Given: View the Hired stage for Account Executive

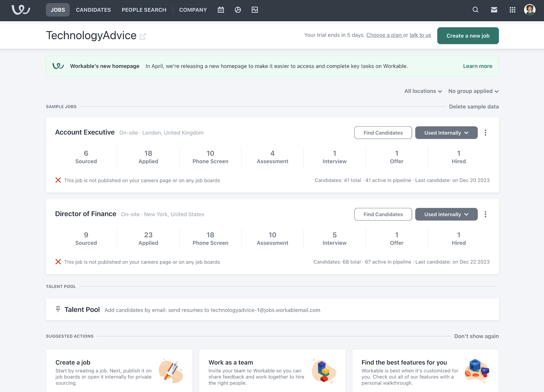Looking at the screenshot, I should [459, 157].
